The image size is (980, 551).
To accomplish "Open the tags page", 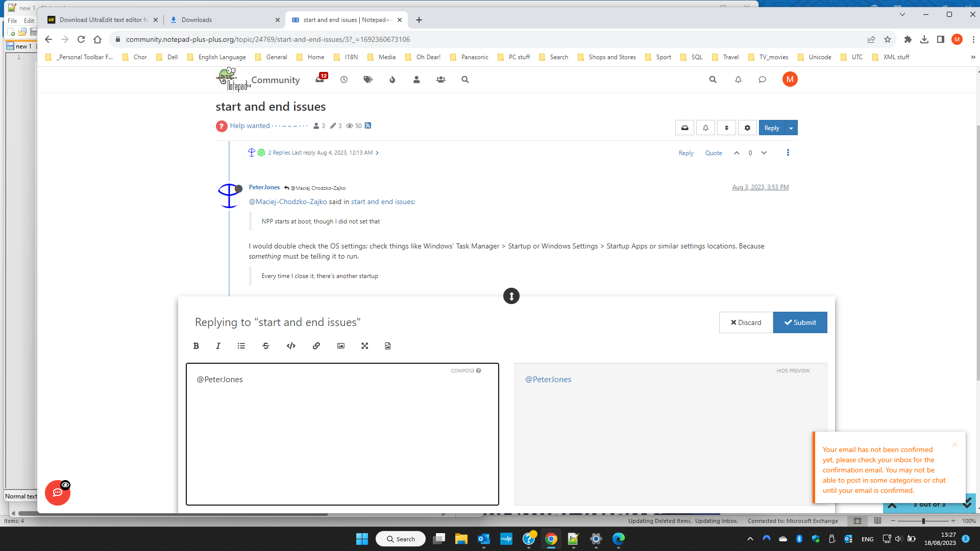I will pos(368,80).
